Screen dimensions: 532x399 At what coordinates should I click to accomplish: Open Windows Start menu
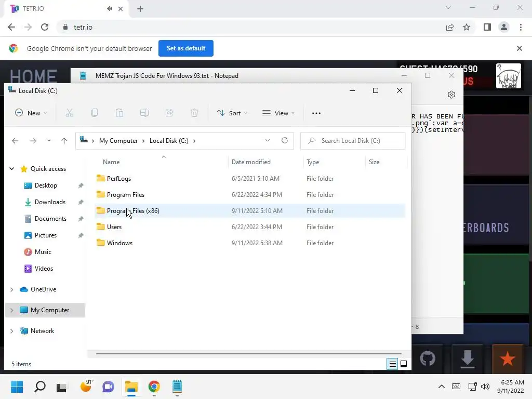(x=17, y=387)
